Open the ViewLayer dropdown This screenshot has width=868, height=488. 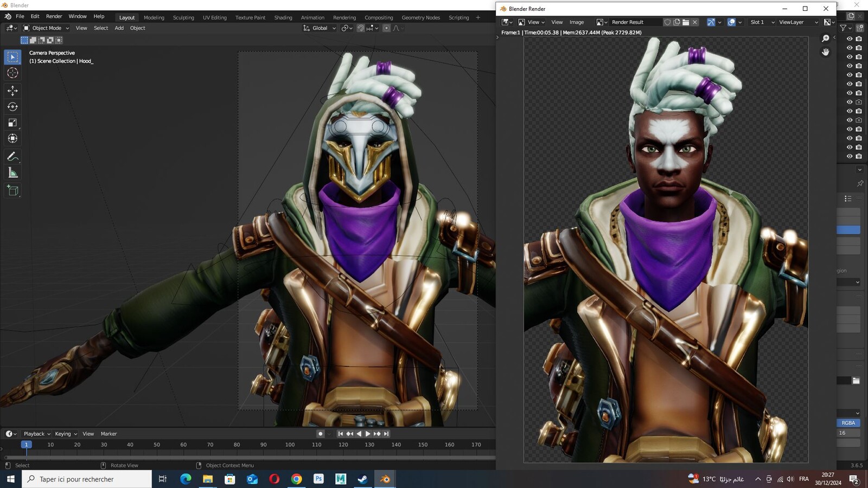797,22
